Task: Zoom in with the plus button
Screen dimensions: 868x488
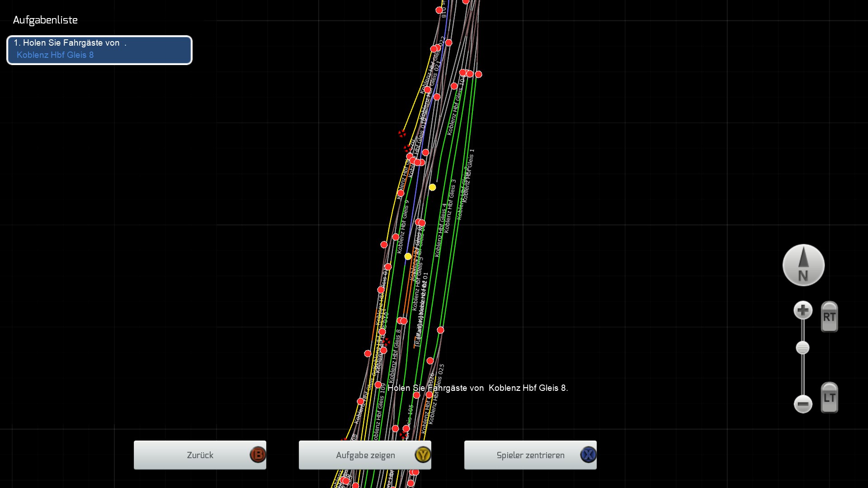Action: [803, 310]
